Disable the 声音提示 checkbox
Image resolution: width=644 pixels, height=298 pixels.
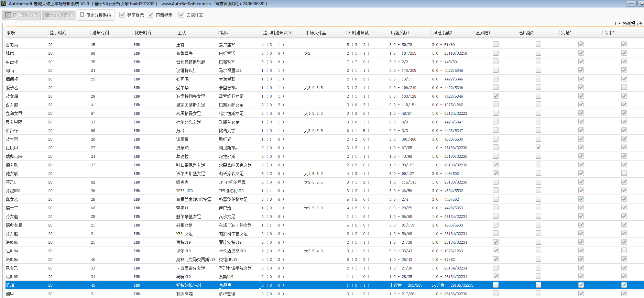tap(151, 15)
